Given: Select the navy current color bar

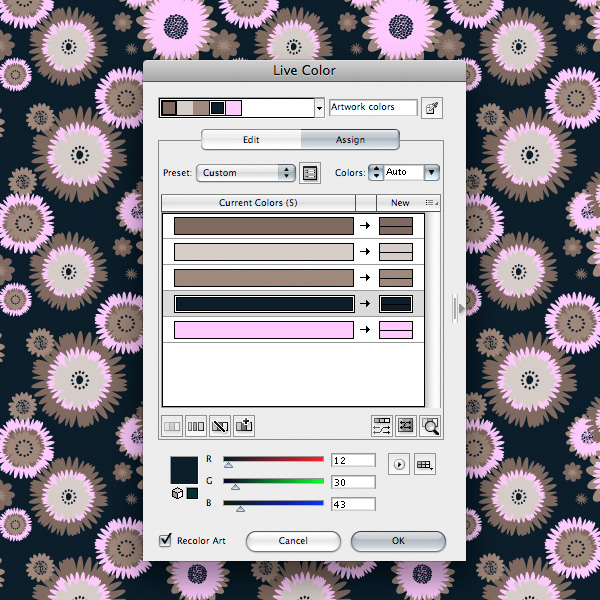Looking at the screenshot, I should [x=264, y=304].
